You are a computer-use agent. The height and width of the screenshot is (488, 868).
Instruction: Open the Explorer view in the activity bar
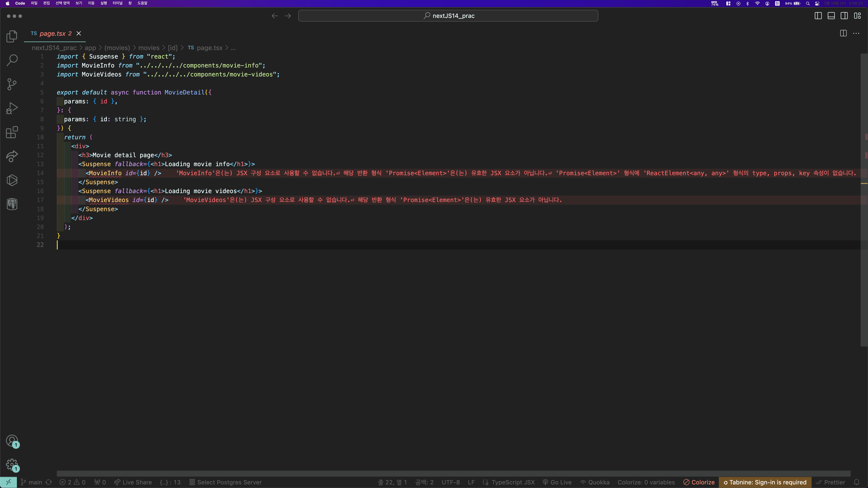point(12,36)
